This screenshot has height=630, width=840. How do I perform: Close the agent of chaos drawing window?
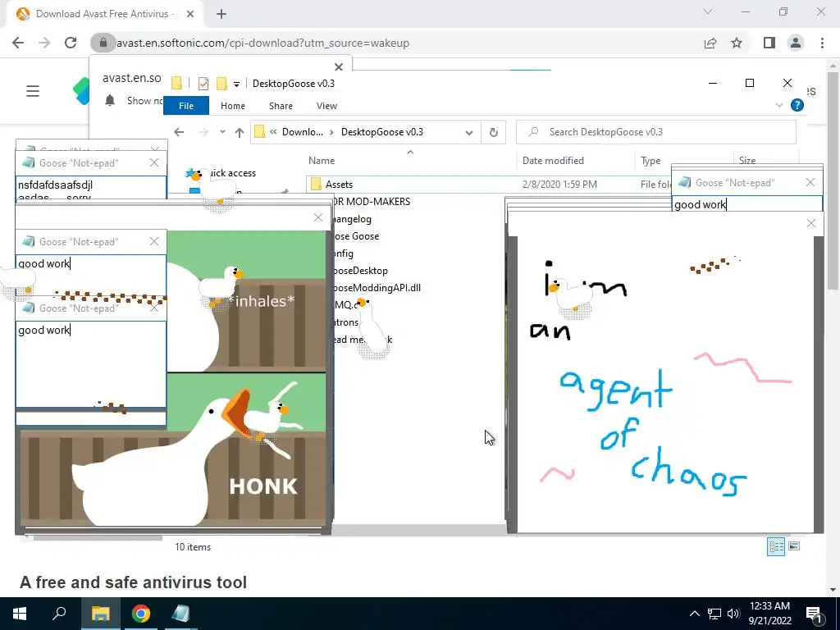(811, 223)
